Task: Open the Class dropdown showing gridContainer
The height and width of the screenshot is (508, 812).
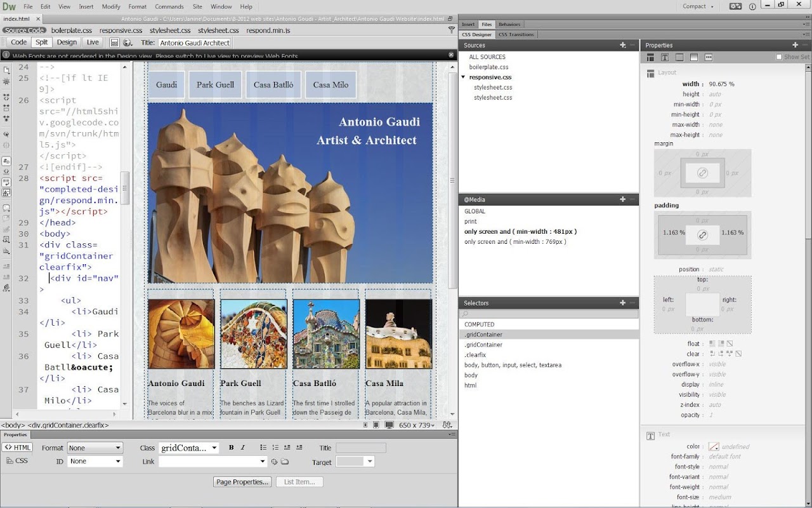Action: coord(188,448)
